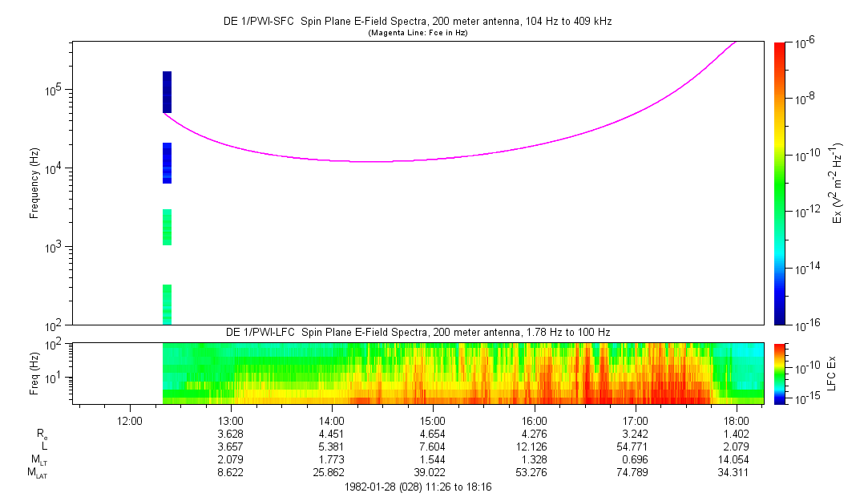Select the green data block near 10^3 Hz
This screenshot has height=497, width=868.
pyautogui.click(x=167, y=227)
